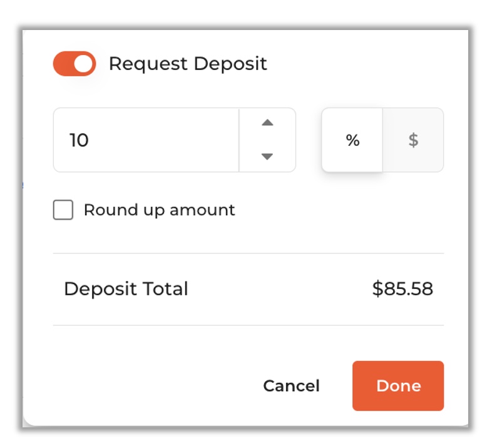Click Cancel to dismiss the dialog
Screen dimensions: 497x448
(x=291, y=386)
